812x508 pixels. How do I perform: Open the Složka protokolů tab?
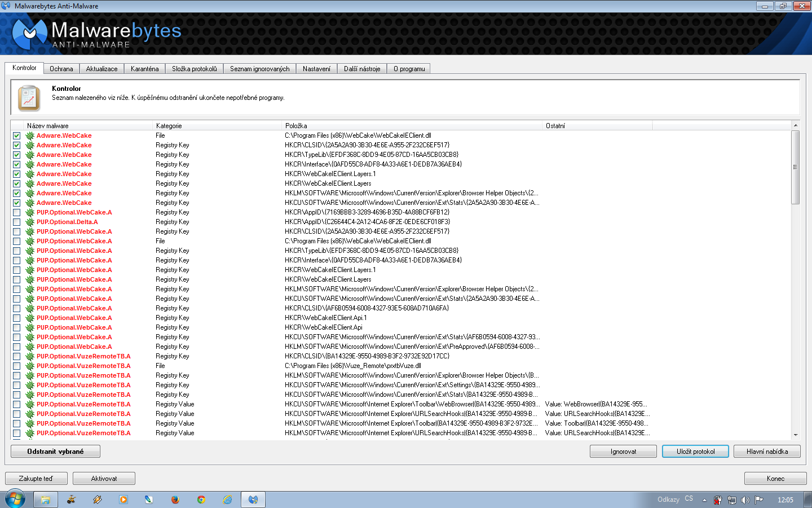195,69
